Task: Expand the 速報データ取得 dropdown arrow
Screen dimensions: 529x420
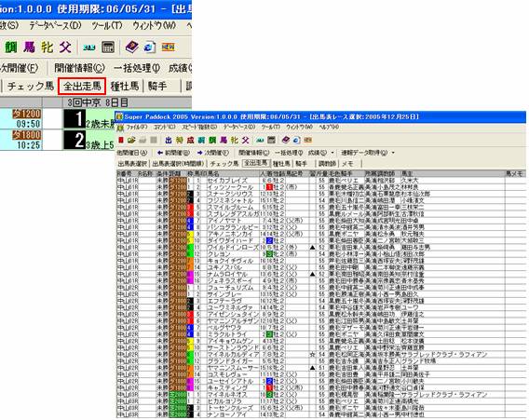Action: coord(393,153)
